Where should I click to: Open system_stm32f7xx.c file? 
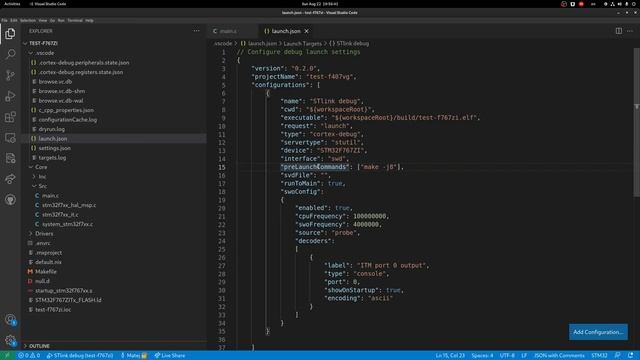click(x=67, y=224)
